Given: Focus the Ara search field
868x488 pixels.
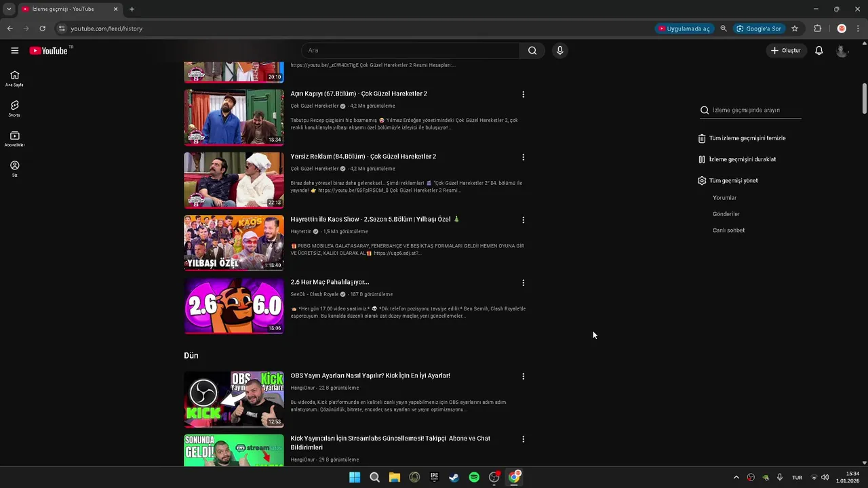Looking at the screenshot, I should click(x=410, y=50).
